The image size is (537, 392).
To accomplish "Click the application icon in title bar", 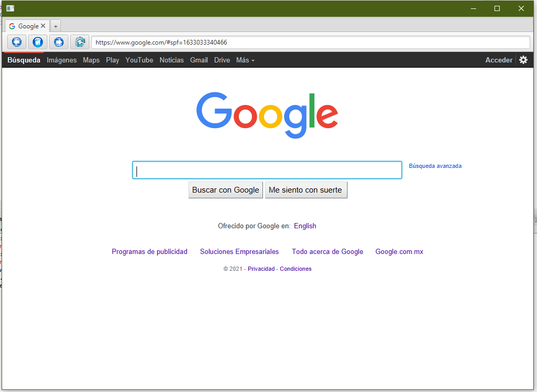I will click(10, 8).
